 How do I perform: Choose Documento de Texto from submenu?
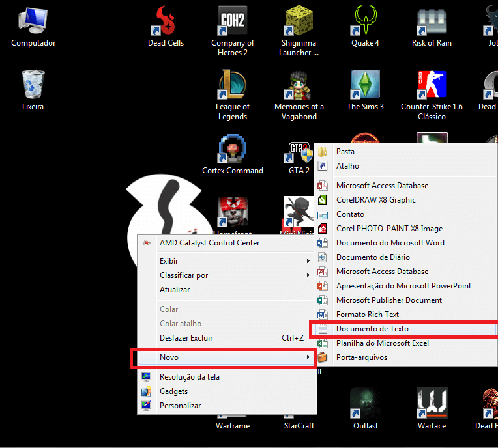click(x=372, y=329)
